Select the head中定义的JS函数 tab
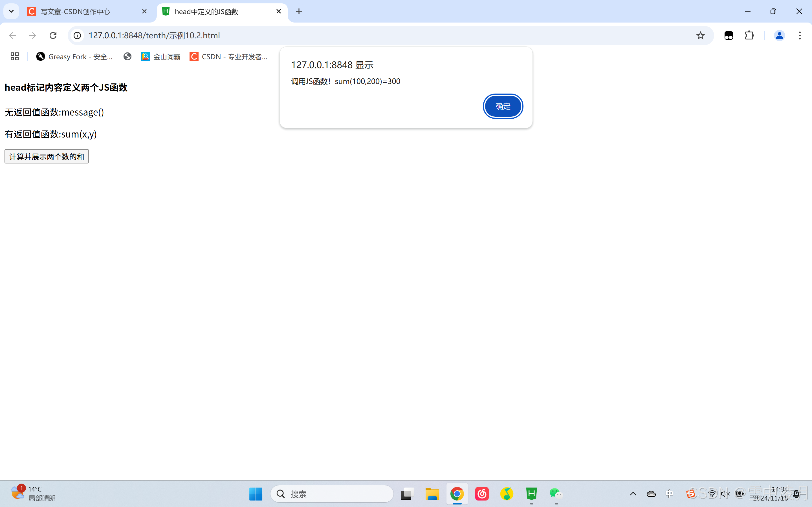812x507 pixels. [x=206, y=12]
